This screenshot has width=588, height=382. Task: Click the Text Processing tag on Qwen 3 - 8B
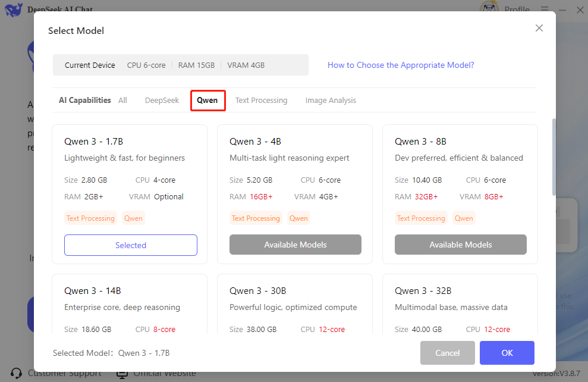[421, 218]
